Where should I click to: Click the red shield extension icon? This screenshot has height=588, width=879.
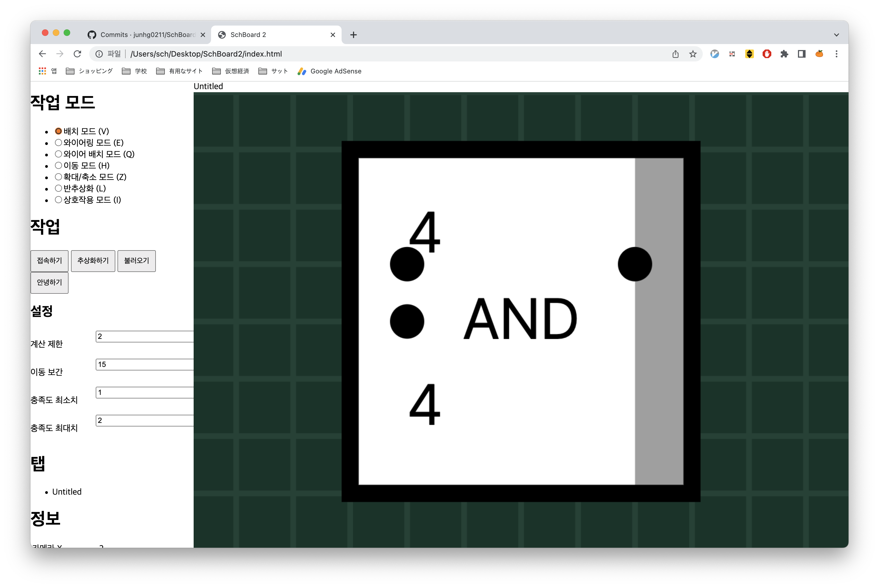tap(766, 54)
